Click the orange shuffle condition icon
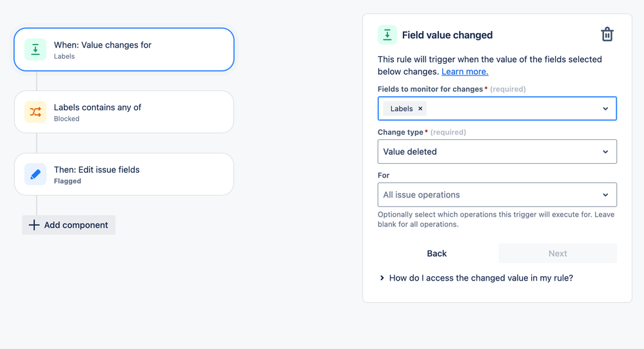The image size is (644, 349). click(35, 112)
